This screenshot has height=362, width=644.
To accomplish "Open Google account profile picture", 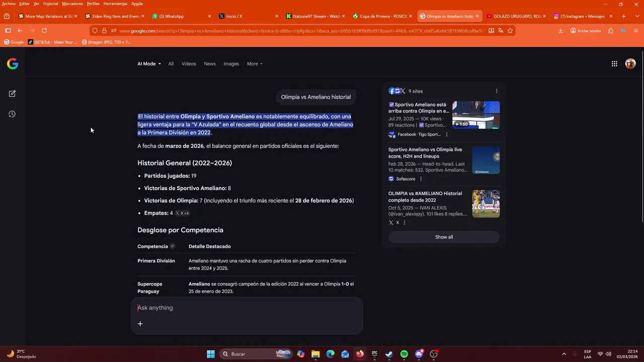I will click(x=630, y=64).
